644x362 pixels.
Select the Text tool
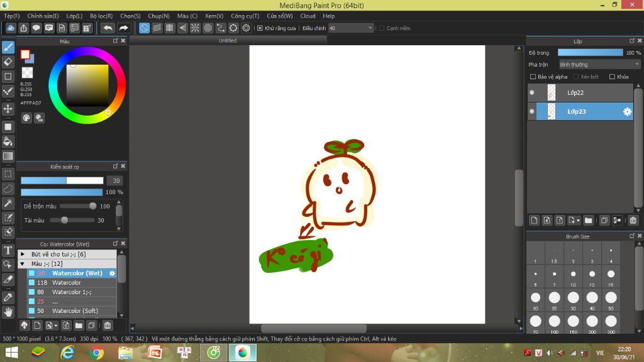8,250
